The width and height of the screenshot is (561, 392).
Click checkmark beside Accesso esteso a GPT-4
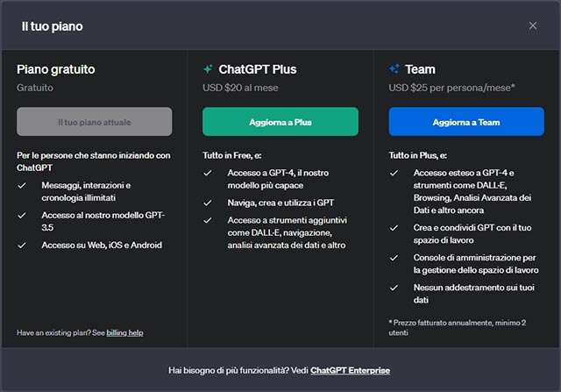coord(394,173)
